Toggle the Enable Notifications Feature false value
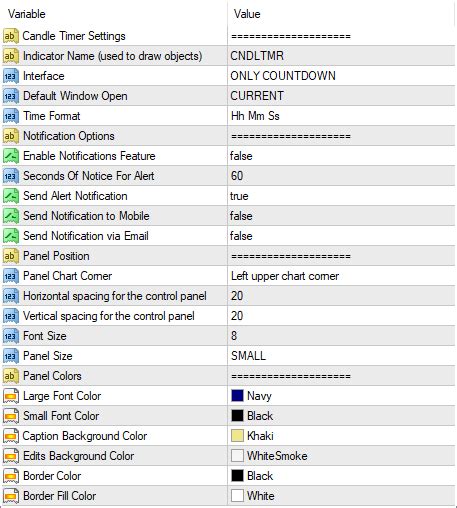 341,156
